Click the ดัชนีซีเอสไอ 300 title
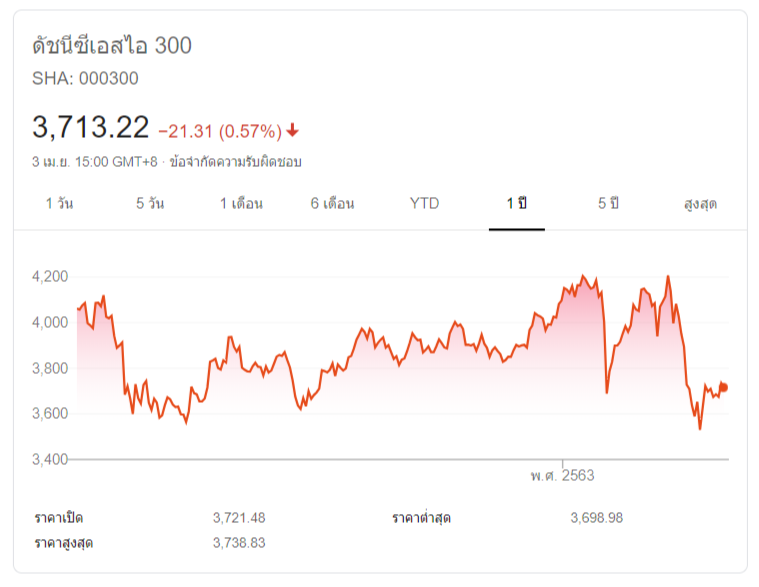 (x=111, y=46)
